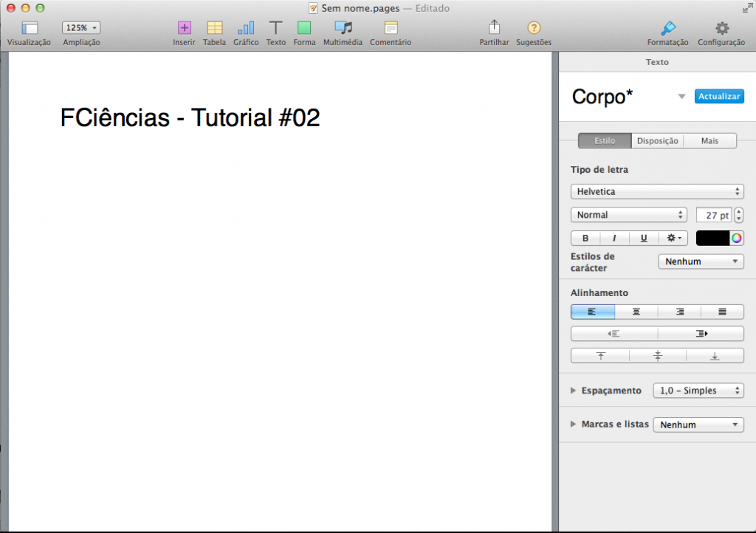Expand the Espaçamento section triangle
Viewport: 756px width, 533px height.
[573, 391]
